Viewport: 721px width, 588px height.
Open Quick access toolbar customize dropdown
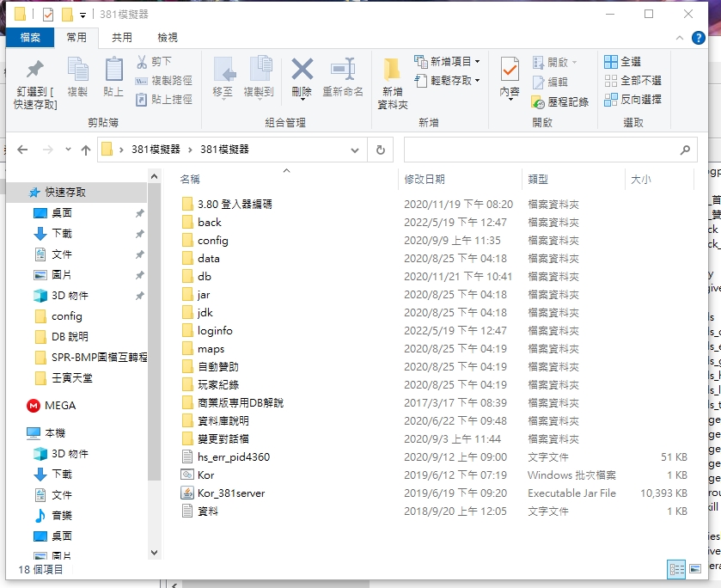click(82, 15)
